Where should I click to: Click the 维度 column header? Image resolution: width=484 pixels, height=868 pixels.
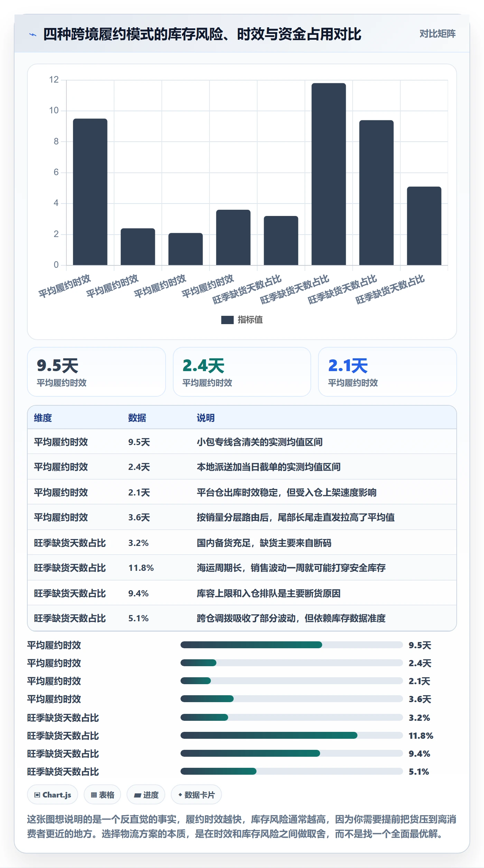coord(43,418)
